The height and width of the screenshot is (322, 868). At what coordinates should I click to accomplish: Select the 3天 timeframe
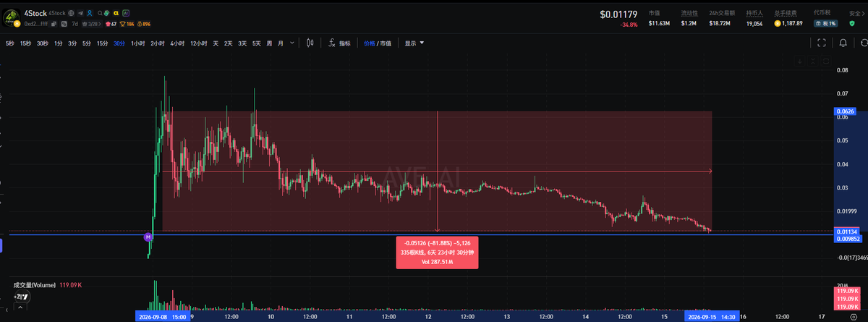242,43
